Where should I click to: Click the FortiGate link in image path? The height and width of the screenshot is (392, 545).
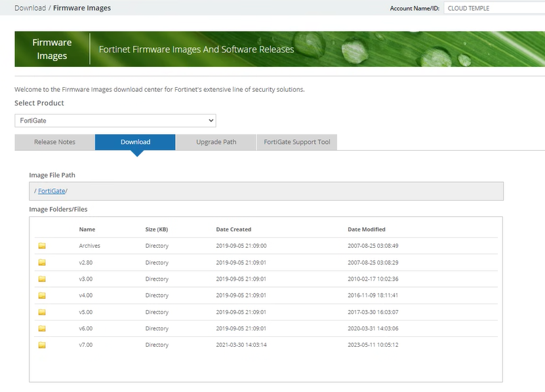point(51,191)
